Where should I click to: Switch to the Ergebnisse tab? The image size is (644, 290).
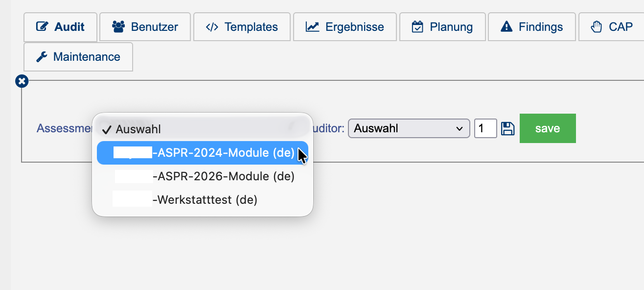(345, 27)
